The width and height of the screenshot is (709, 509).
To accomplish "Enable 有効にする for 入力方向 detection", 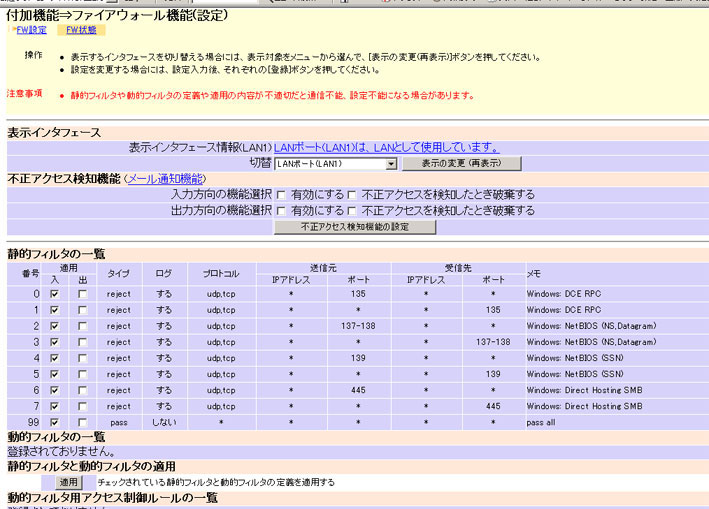I will [x=282, y=195].
